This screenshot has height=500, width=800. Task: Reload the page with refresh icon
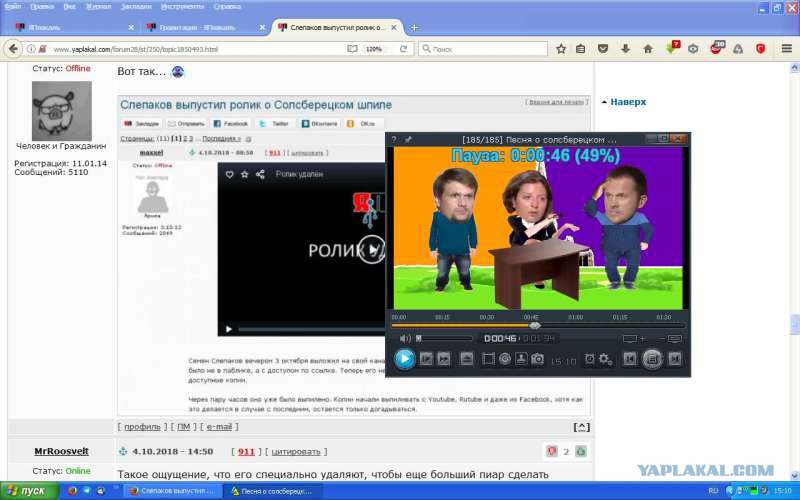[x=403, y=49]
